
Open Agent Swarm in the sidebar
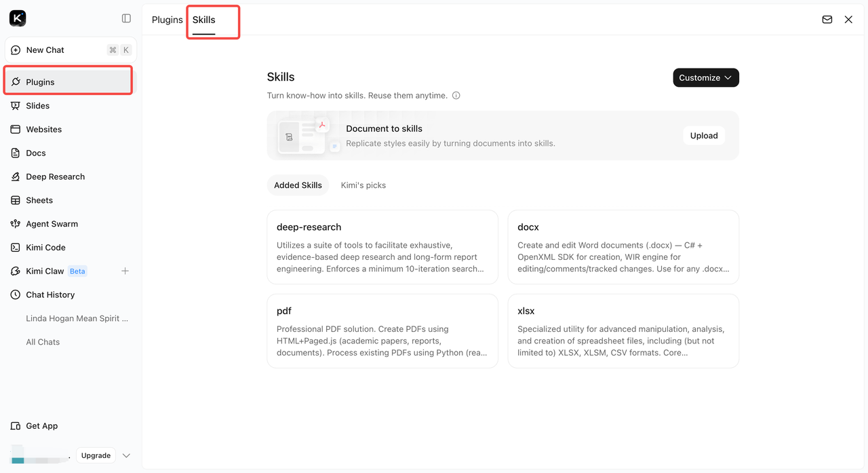coord(71,224)
